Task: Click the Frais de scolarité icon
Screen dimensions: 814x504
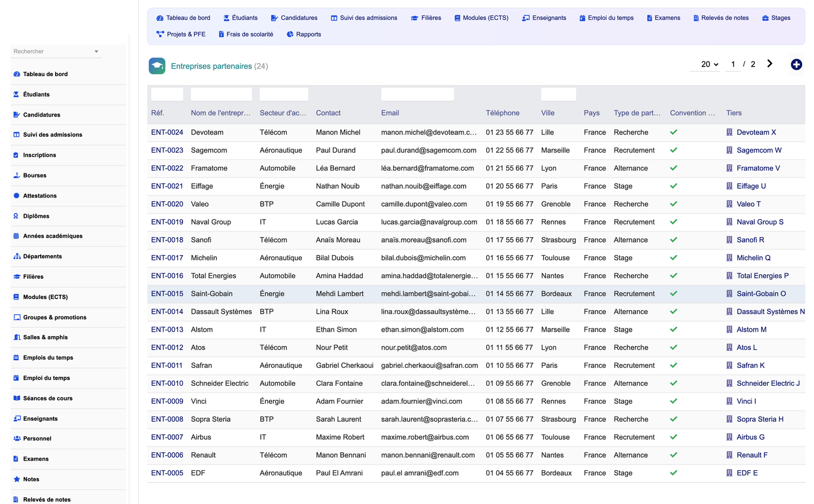Action: [x=221, y=34]
